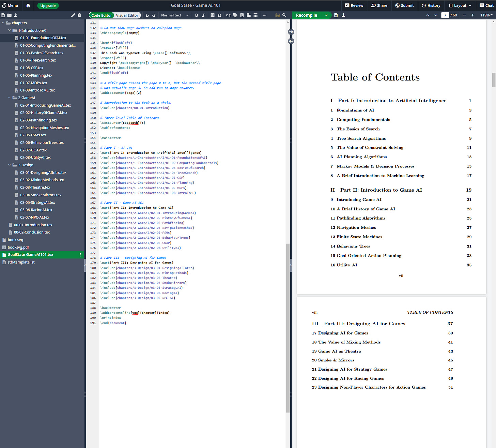
Task: Click the insert link icon
Action: 228,15
